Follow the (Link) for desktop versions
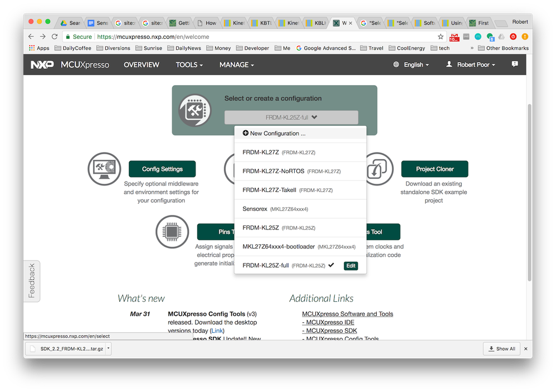This screenshot has width=556, height=392. pos(217,331)
